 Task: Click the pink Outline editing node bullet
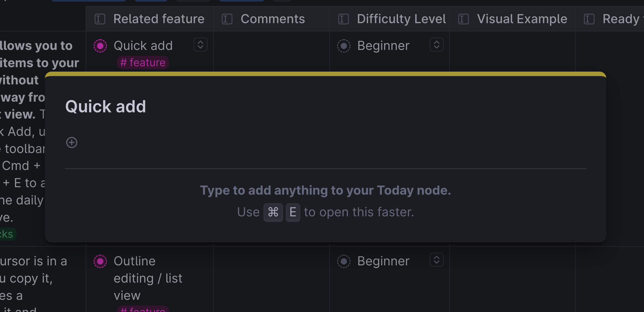coord(100,261)
